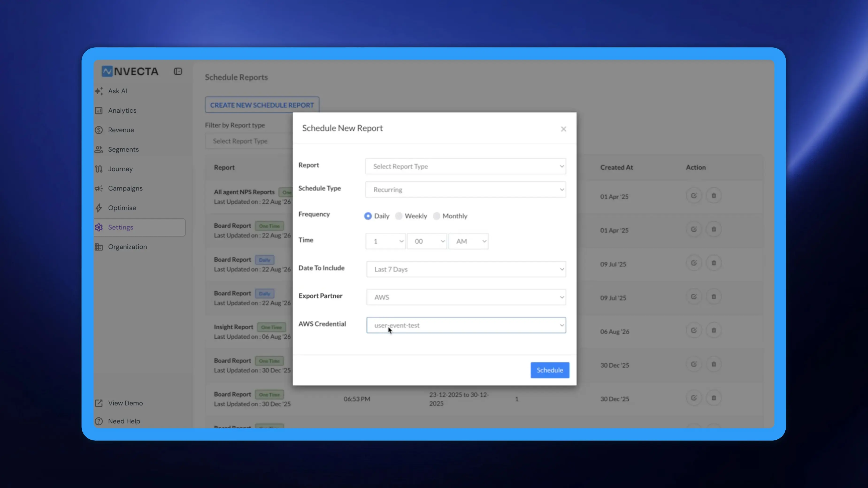Viewport: 868px width, 488px height.
Task: Edit the 06 Aug '26 Insight Report
Action: (x=694, y=330)
